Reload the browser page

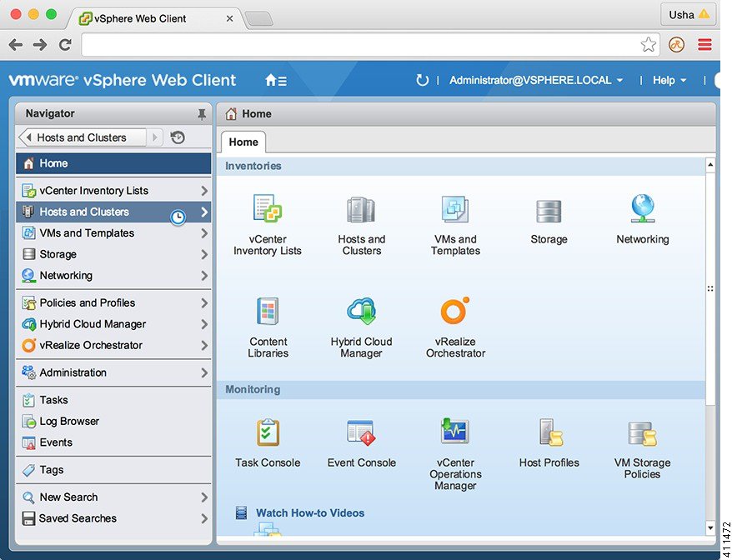tap(65, 45)
